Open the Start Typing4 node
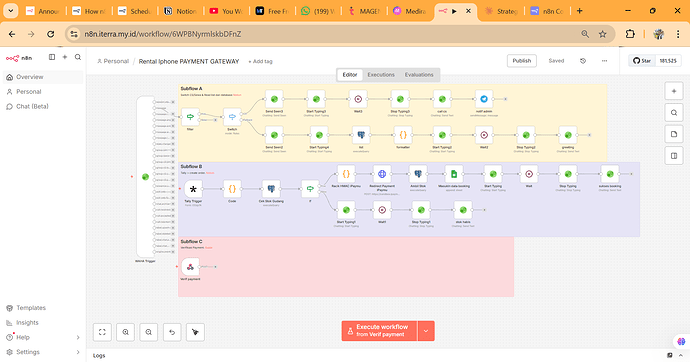The height and width of the screenshot is (362, 690). [x=319, y=135]
